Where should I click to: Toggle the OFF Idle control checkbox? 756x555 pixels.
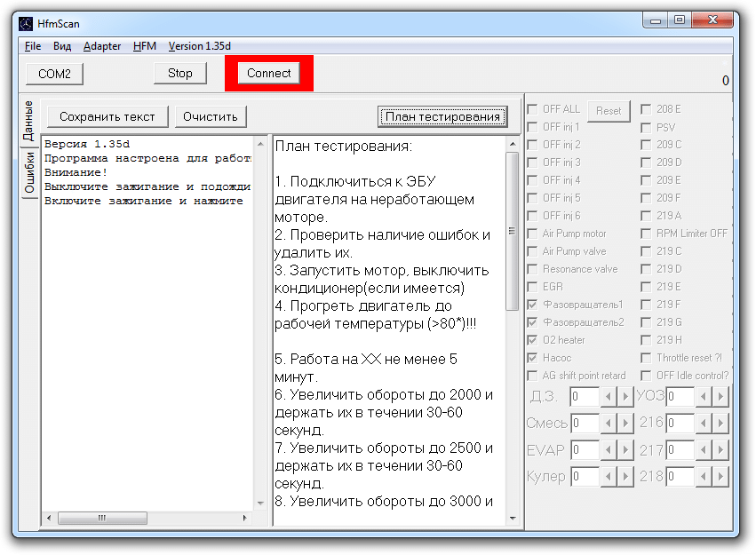(646, 376)
